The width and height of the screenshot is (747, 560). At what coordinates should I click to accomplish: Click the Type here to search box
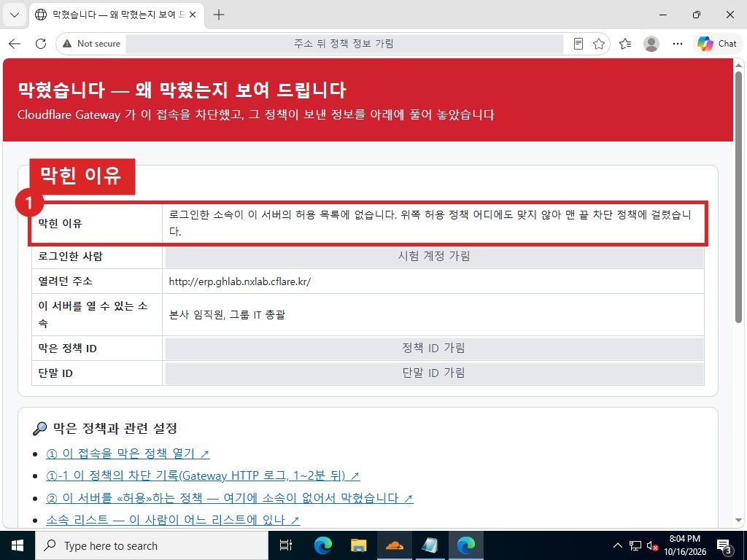(152, 545)
